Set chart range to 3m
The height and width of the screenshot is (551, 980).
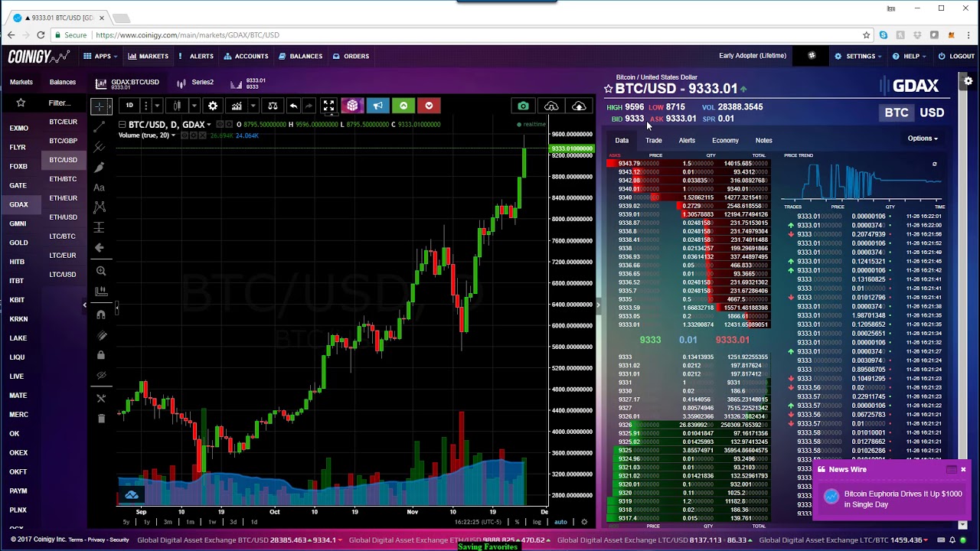point(168,522)
